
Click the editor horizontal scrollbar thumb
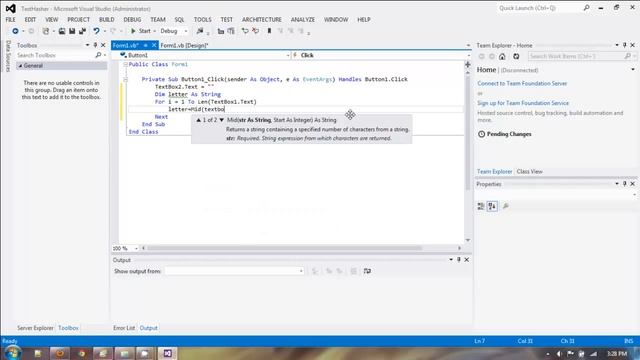tap(284, 248)
